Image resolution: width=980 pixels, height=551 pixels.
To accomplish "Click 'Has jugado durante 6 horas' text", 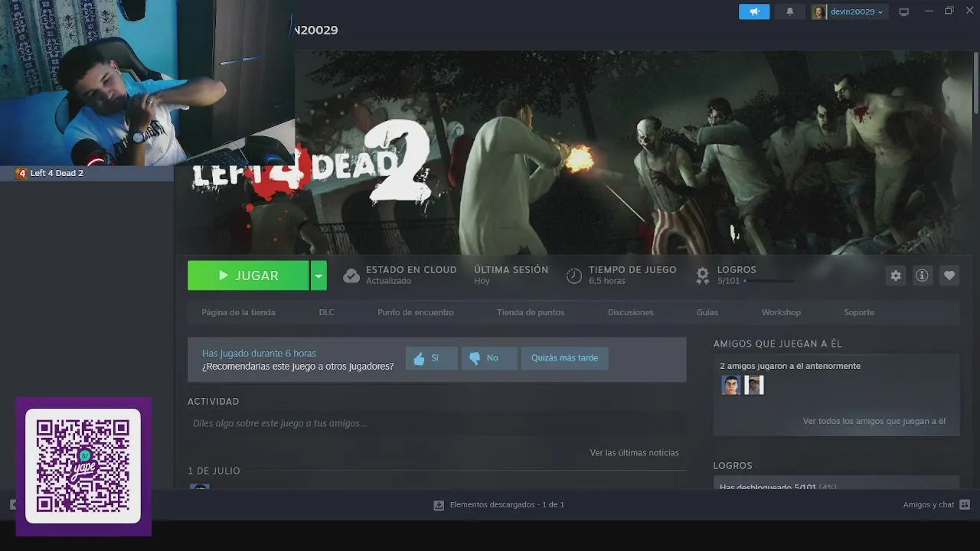I will click(x=259, y=354).
